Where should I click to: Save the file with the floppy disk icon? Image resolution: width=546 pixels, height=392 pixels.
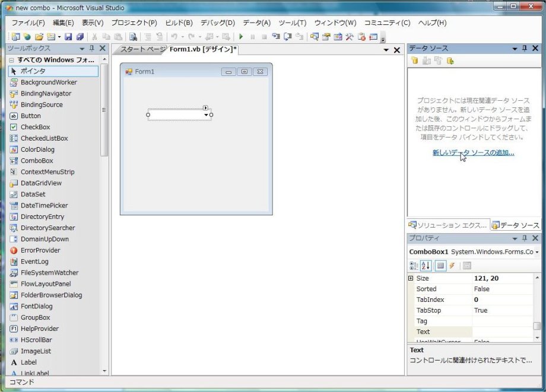pos(69,37)
